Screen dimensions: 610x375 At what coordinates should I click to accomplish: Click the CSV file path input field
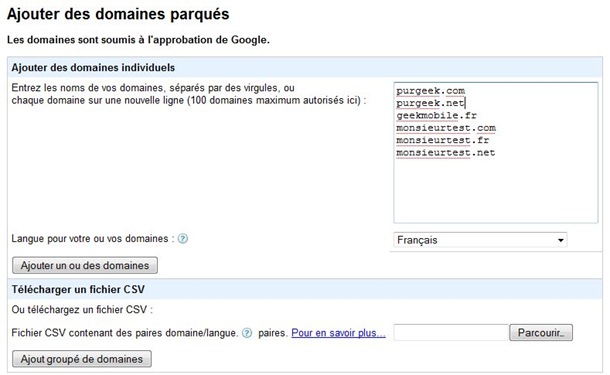click(451, 333)
